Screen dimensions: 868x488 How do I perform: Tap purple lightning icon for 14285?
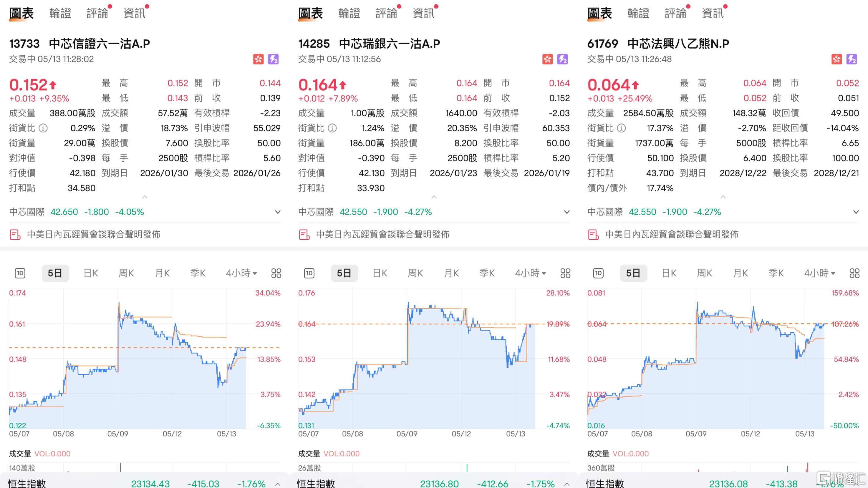point(562,59)
